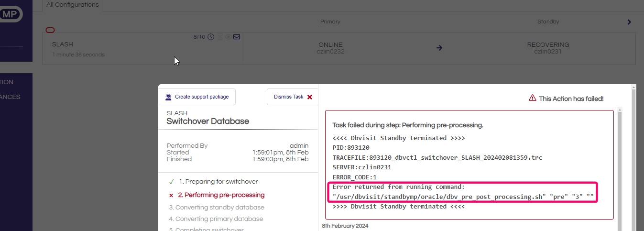Click the TRACEFILE line in error log
This screenshot has height=231, width=644.
(x=437, y=157)
